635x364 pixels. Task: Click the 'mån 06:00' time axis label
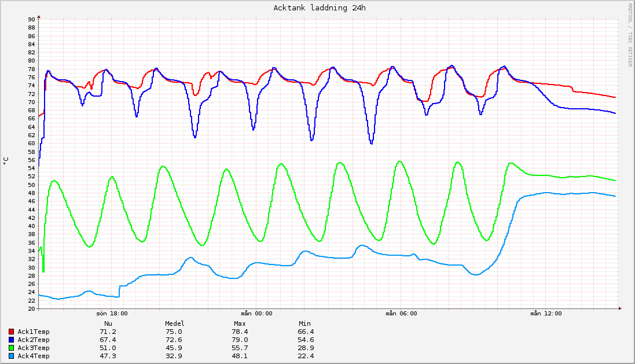401,313
